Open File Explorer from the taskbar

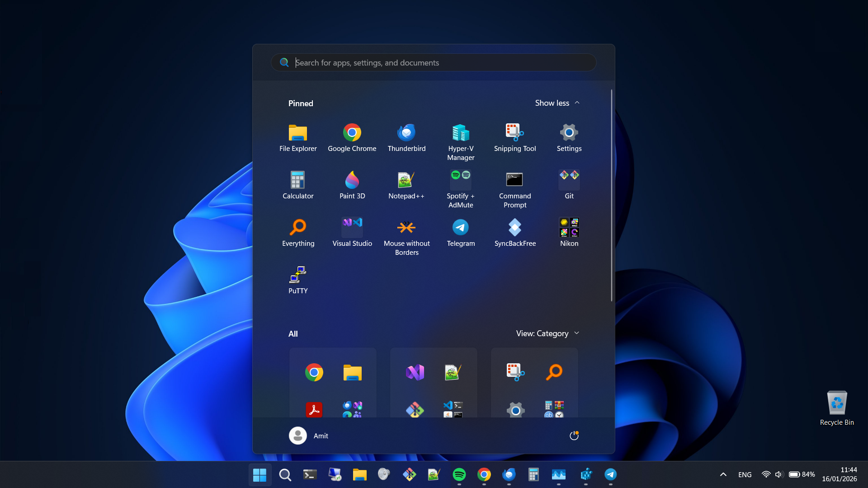359,474
